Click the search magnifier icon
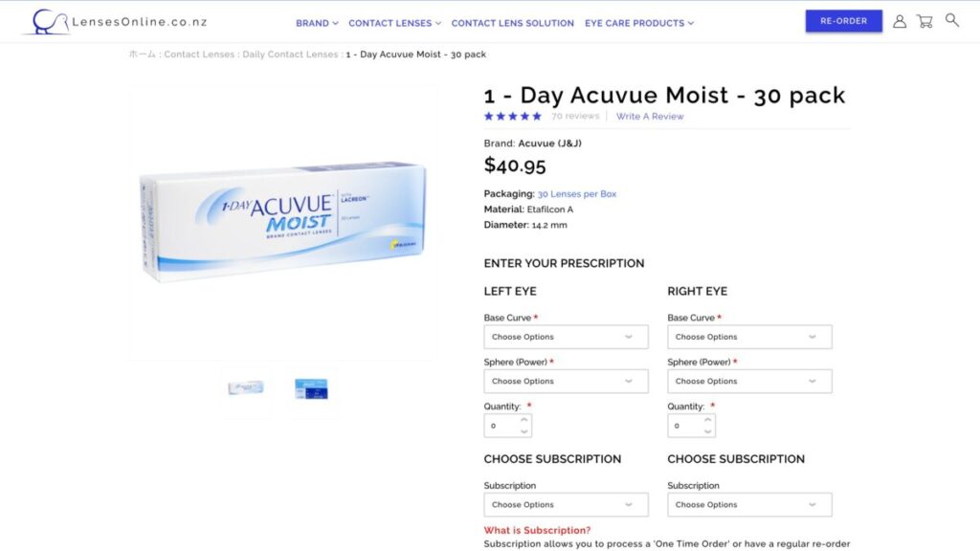 point(951,20)
